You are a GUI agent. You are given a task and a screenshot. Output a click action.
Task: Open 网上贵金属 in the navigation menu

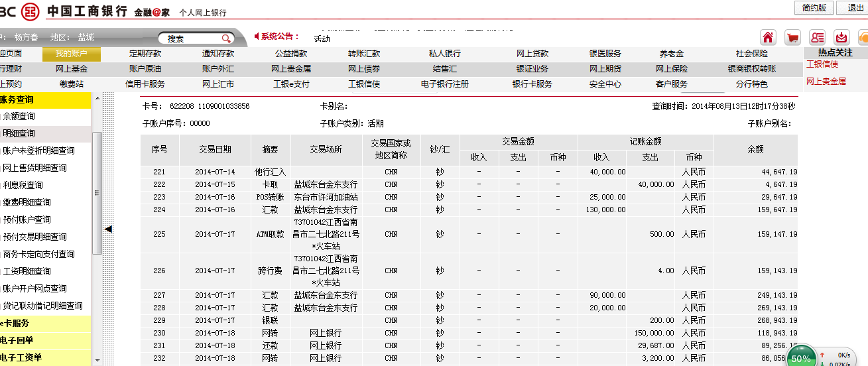point(291,69)
